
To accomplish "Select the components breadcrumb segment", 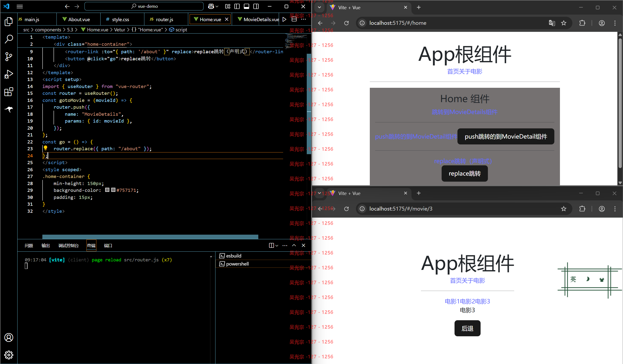I will click(48, 30).
